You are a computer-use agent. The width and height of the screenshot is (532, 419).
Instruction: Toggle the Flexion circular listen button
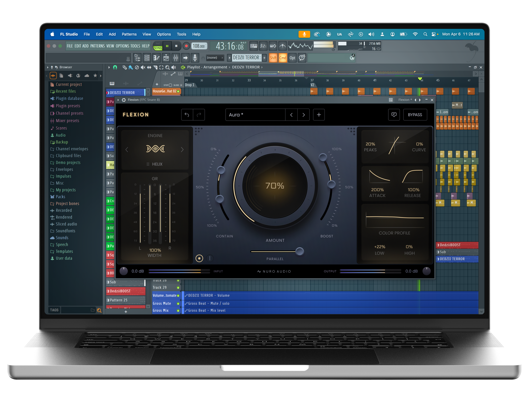click(x=199, y=258)
